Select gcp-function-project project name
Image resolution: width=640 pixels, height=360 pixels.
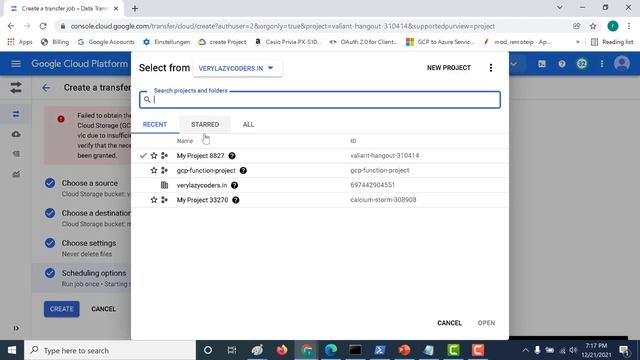click(x=206, y=170)
